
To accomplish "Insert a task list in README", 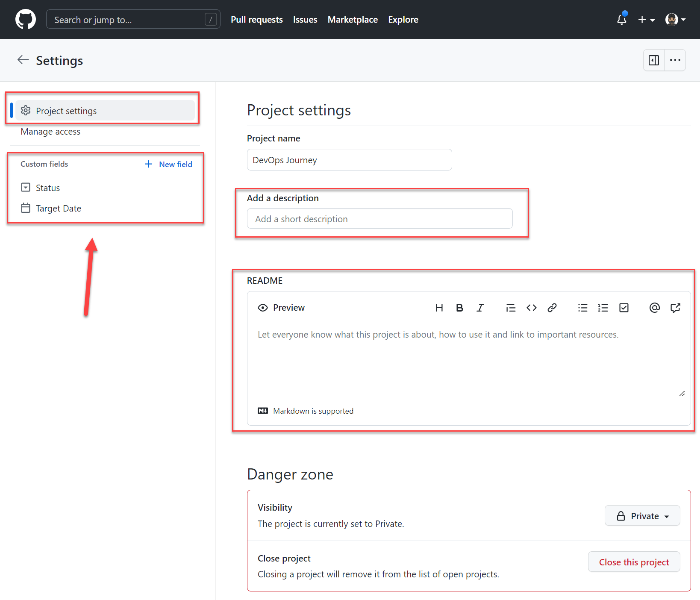I will (x=624, y=307).
